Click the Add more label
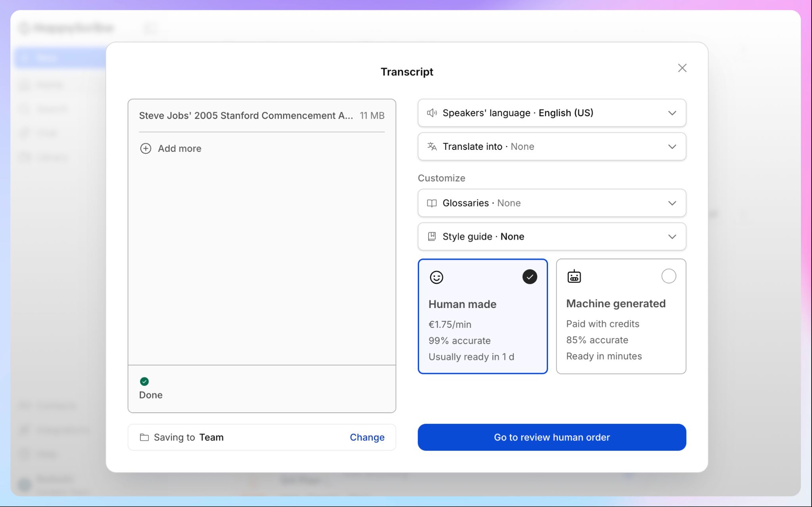 (x=180, y=149)
